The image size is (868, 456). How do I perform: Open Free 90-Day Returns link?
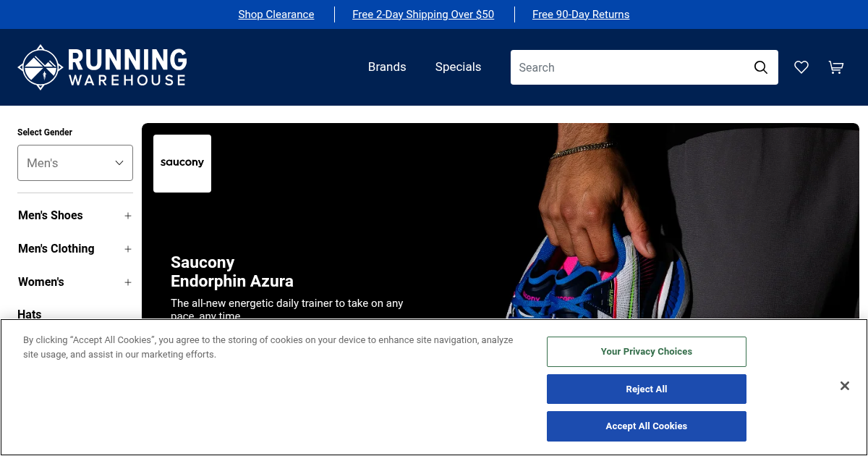pyautogui.click(x=581, y=14)
